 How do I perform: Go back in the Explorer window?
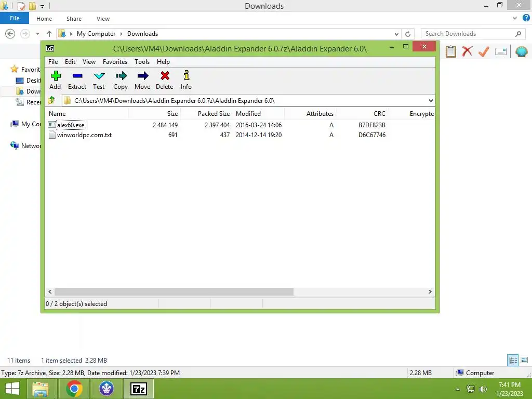pos(10,34)
